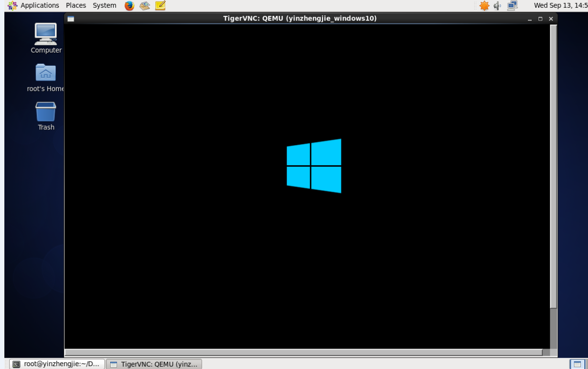Click the network connection icon
588x369 pixels.
(512, 5)
